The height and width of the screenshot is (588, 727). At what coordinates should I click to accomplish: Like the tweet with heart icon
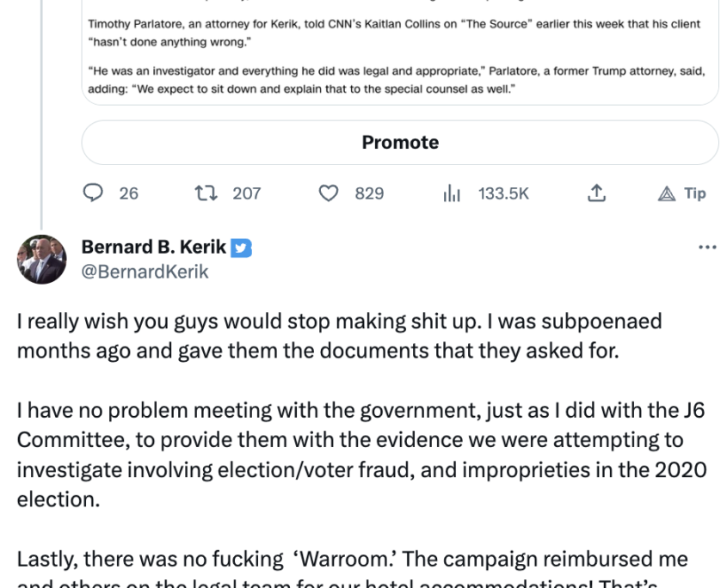[x=329, y=193]
